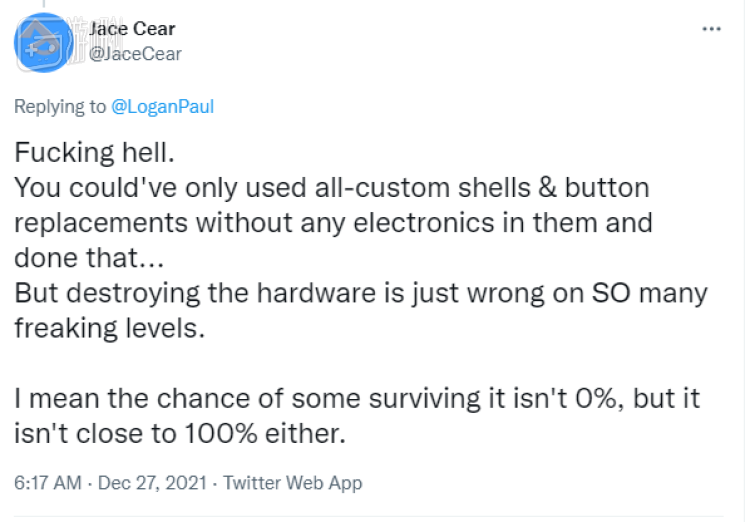The image size is (750, 522).
Task: Select the line mentioning all-custom shells & button
Action: click(332, 188)
